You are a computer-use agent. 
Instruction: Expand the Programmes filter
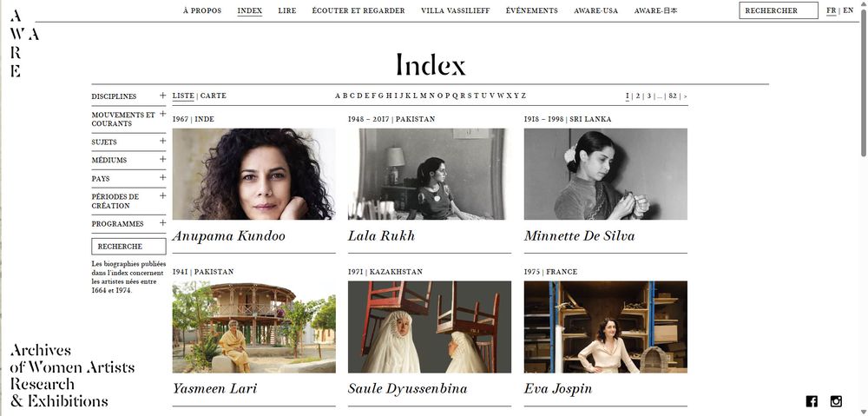163,222
